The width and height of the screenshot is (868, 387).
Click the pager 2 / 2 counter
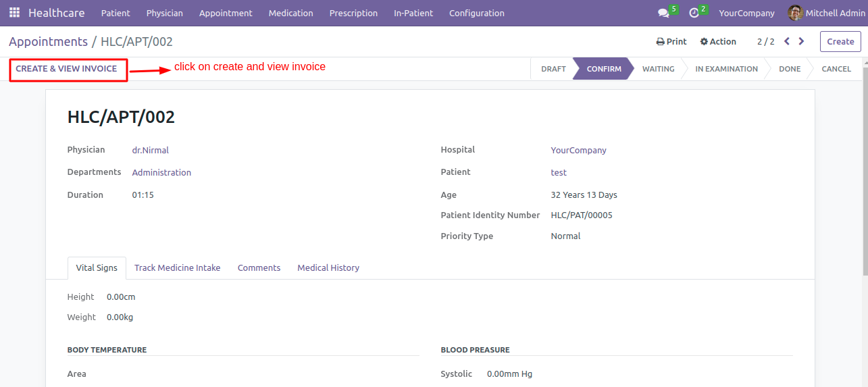pos(765,41)
